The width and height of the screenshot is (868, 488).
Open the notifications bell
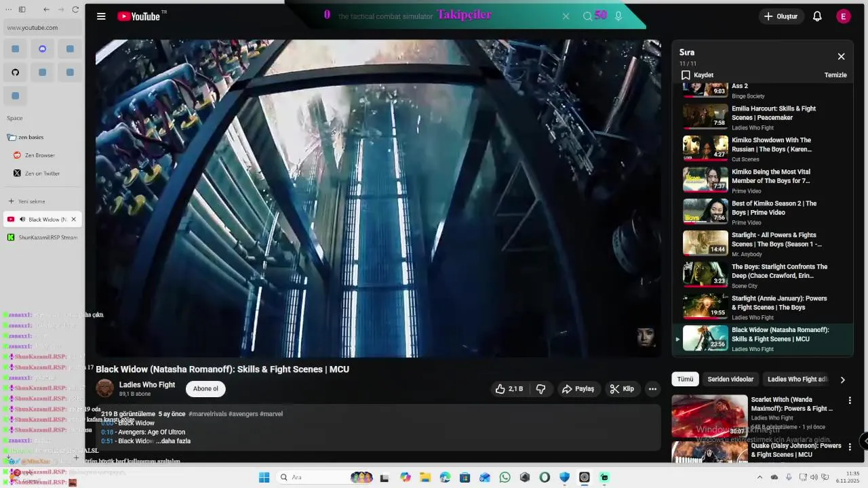817,16
